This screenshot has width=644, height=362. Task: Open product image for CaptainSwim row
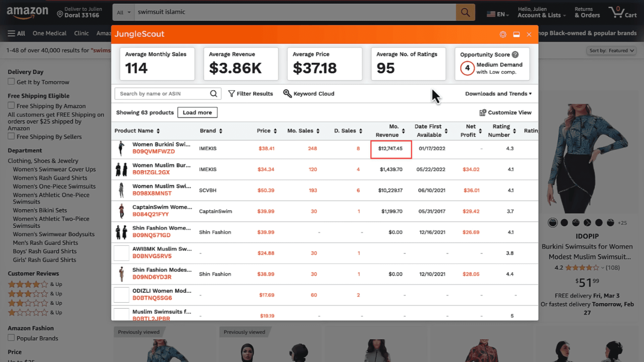(121, 211)
